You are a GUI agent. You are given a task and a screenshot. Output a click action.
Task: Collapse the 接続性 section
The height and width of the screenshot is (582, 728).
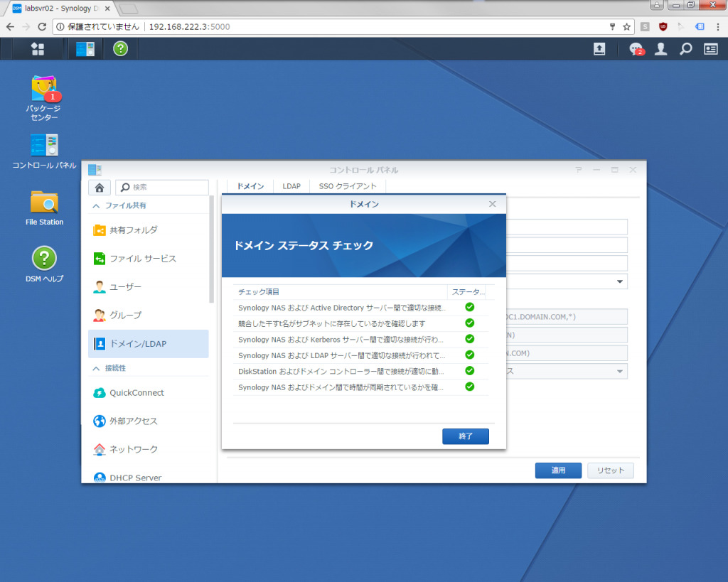click(96, 368)
